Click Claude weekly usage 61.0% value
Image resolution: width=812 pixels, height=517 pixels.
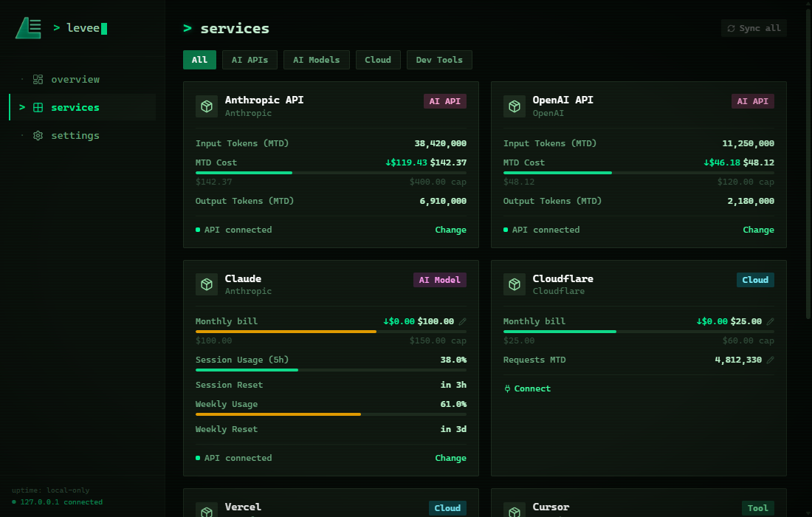[x=453, y=404]
